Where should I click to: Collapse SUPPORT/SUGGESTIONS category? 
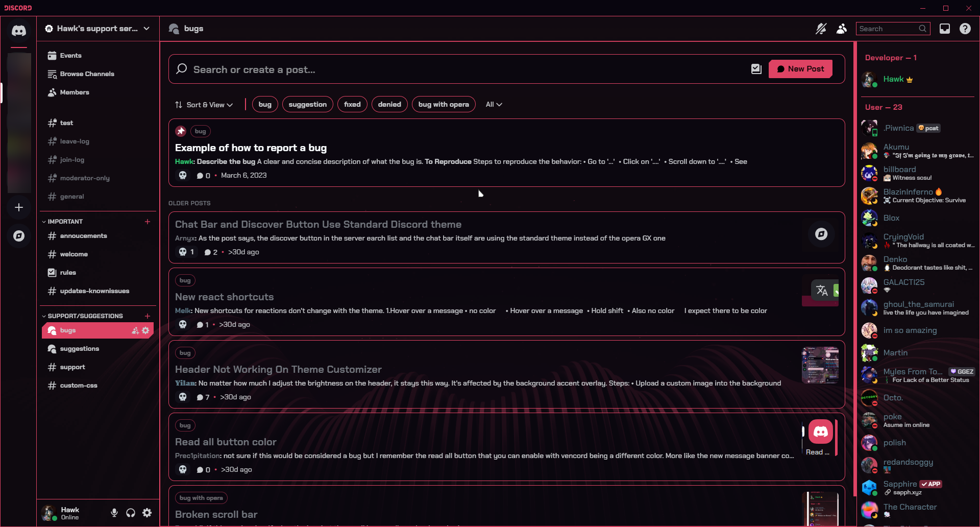point(83,316)
